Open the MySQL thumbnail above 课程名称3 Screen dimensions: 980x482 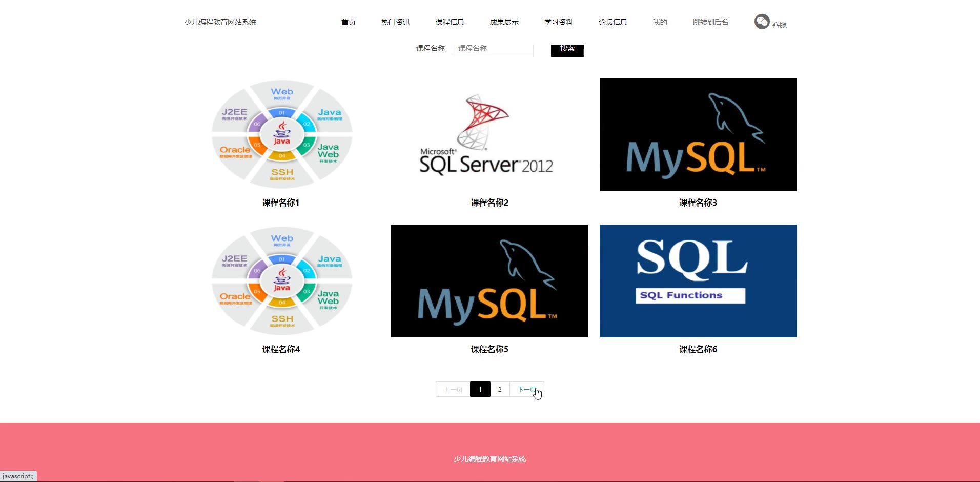tap(698, 134)
